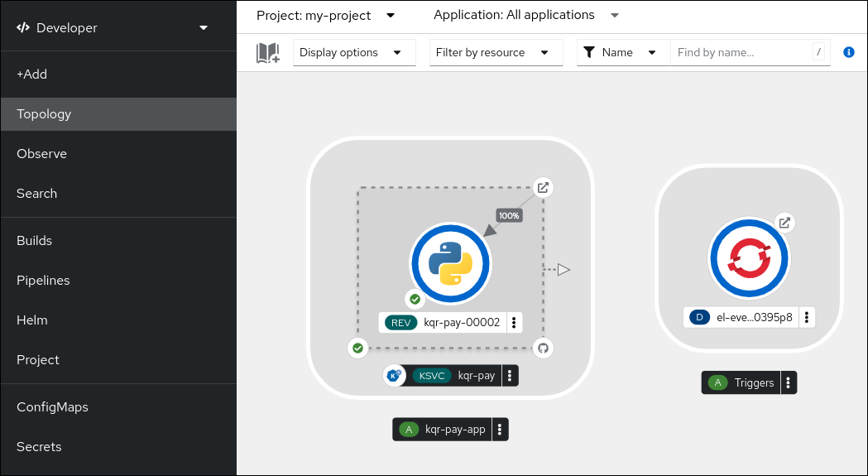Select the kqr-pay-app application group label

[444, 430]
